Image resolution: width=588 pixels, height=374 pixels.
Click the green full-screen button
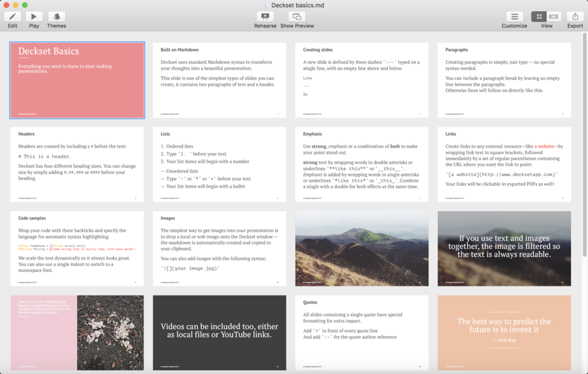(25, 5)
